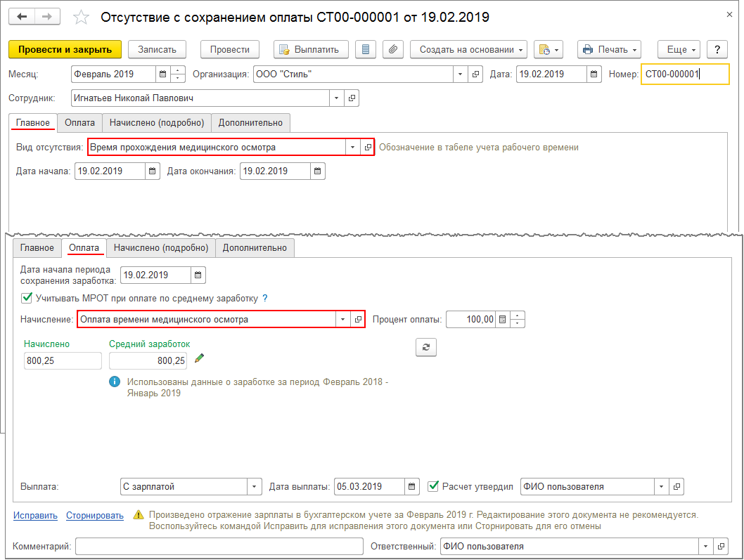Select the Средний заработок value field

[x=148, y=361]
